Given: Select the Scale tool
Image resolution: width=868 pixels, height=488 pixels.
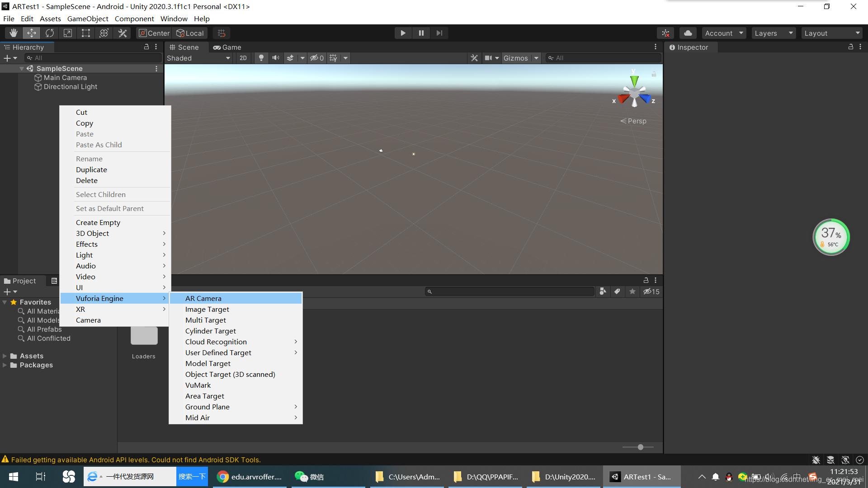Looking at the screenshot, I should pos(68,33).
